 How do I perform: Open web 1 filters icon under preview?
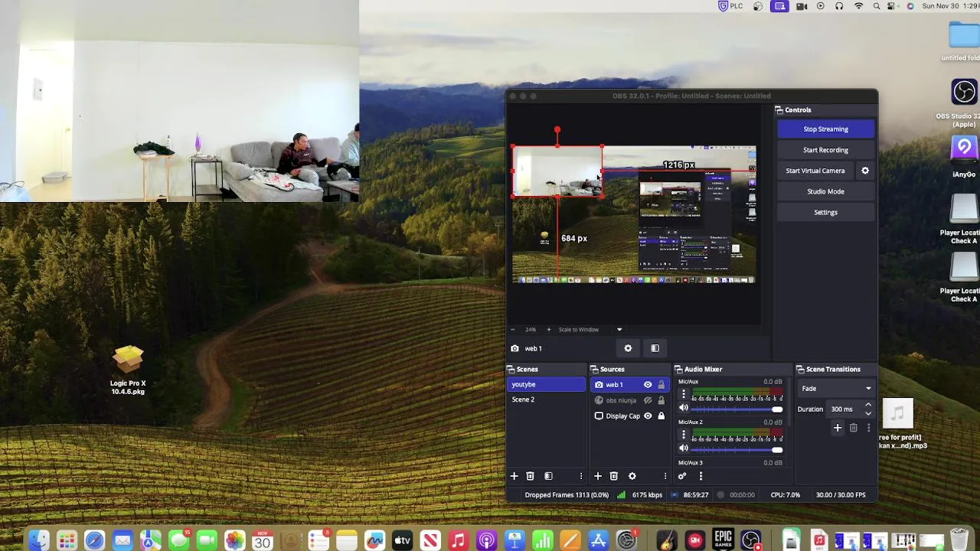click(655, 348)
